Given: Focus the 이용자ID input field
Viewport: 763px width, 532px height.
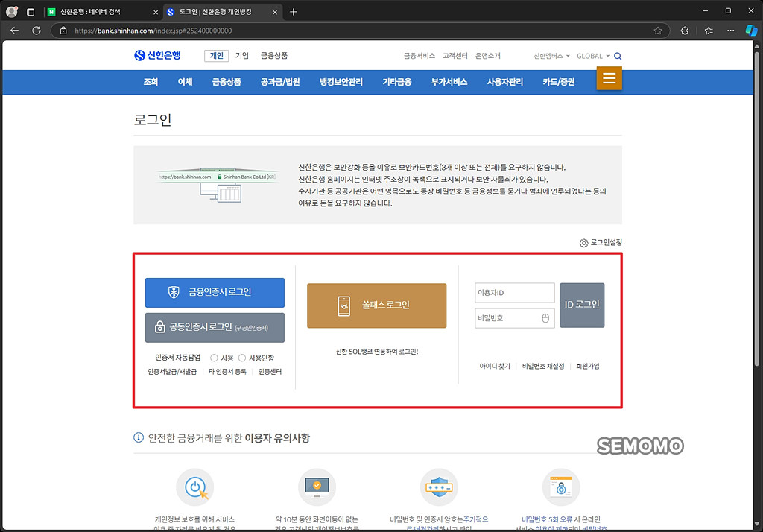Looking at the screenshot, I should pyautogui.click(x=515, y=293).
